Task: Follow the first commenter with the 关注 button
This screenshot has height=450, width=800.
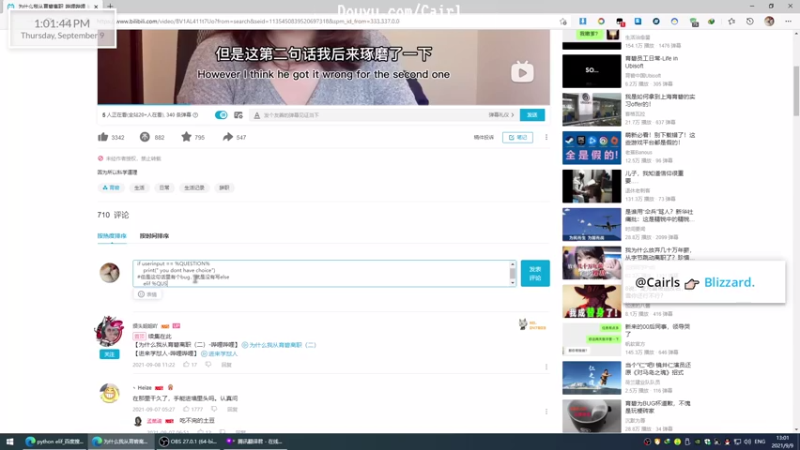Action: click(x=109, y=354)
